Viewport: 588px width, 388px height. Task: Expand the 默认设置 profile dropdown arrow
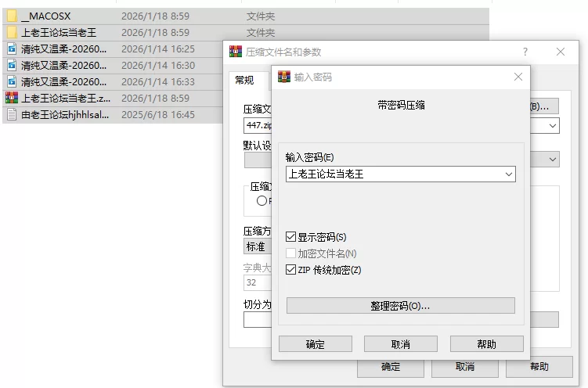(x=552, y=159)
